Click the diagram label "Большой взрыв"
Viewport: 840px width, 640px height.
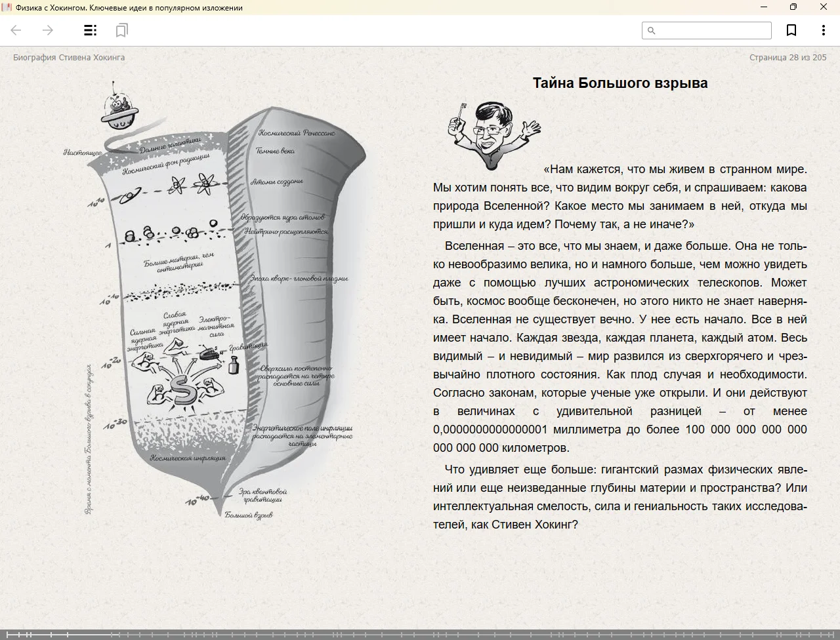point(249,515)
